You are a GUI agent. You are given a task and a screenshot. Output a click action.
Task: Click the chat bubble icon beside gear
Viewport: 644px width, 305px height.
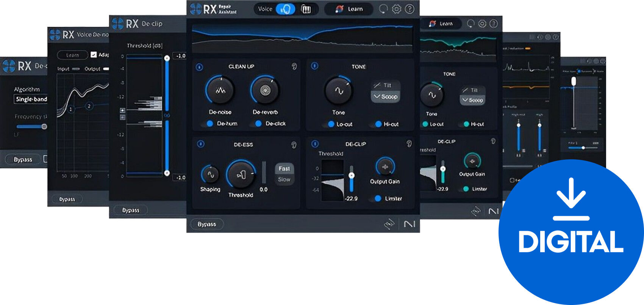point(383,9)
